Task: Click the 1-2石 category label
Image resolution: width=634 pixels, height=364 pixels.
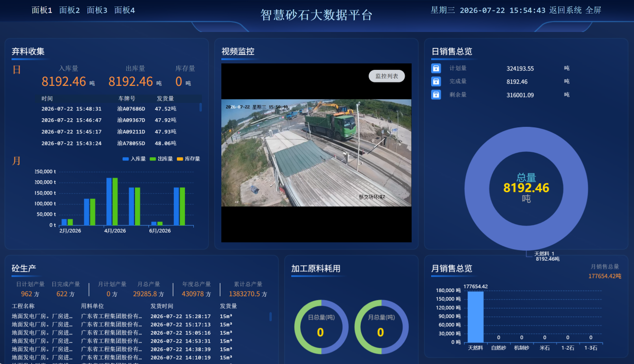Action: [x=568, y=348]
